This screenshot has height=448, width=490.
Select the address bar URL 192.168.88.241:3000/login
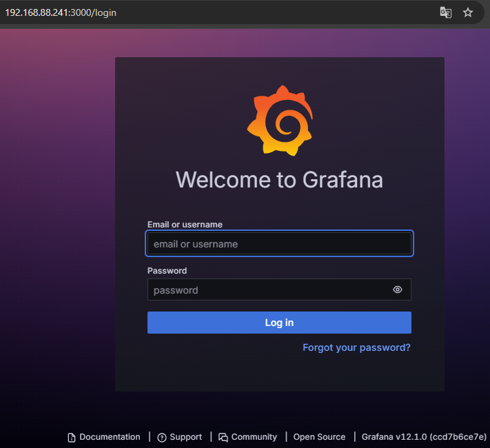tap(61, 12)
